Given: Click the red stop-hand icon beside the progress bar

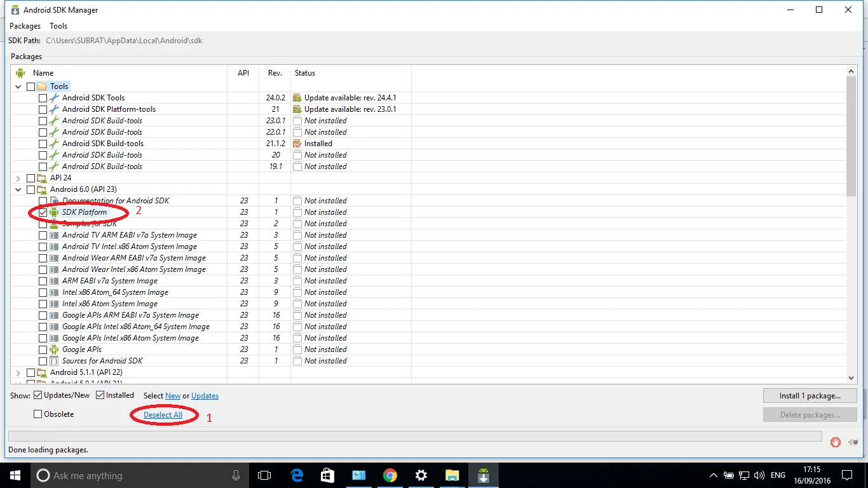Looking at the screenshot, I should coord(836,442).
